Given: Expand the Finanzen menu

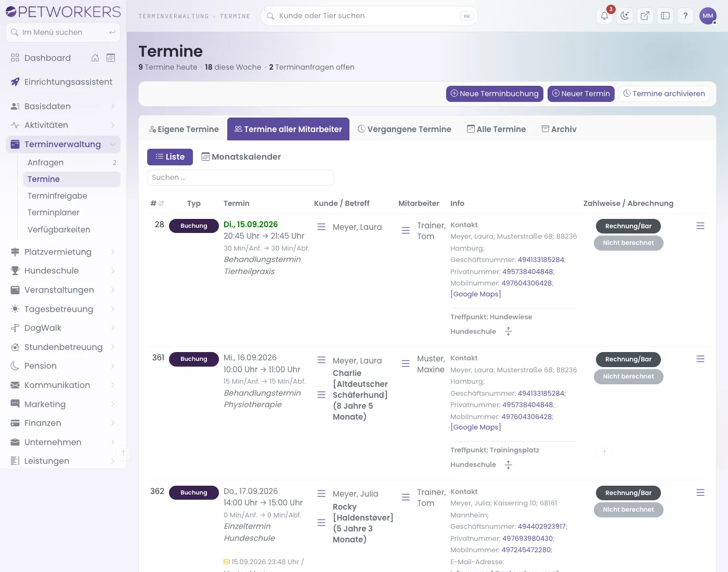Looking at the screenshot, I should tap(63, 423).
